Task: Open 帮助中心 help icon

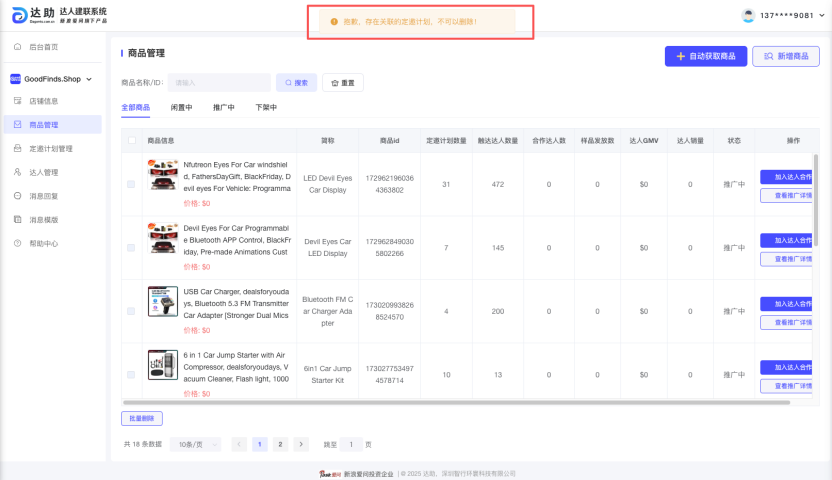Action: coord(18,243)
